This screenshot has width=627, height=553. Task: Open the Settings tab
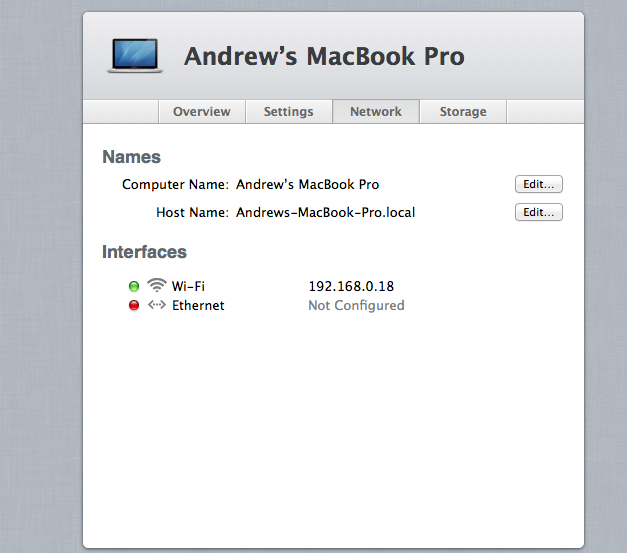click(x=289, y=112)
